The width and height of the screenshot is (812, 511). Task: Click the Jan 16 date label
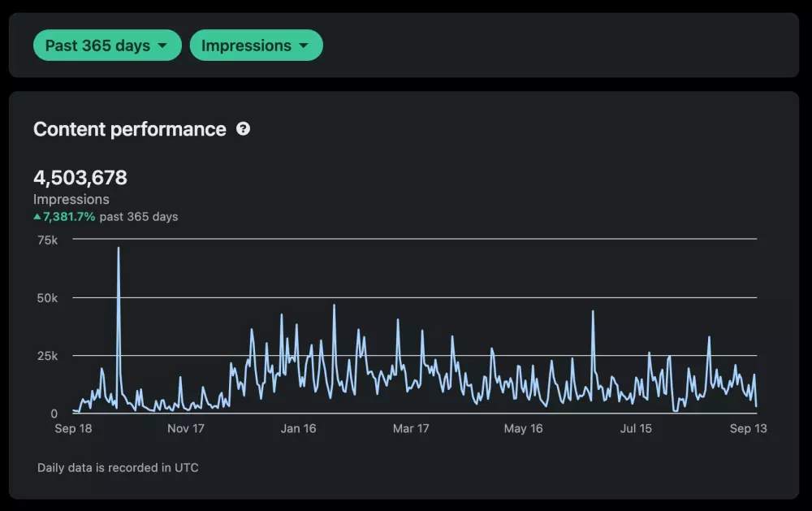click(298, 429)
